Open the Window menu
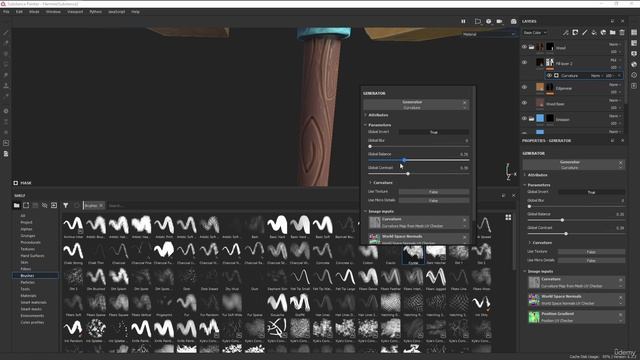Image resolution: width=640 pixels, height=360 pixels. tap(53, 12)
